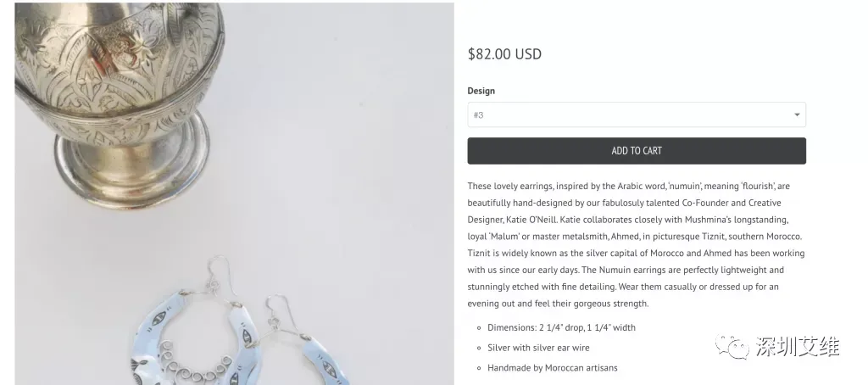Viewport: 868px width, 385px height.
Task: Click 'Handmade by Moroccan artisans' line
Action: [552, 368]
